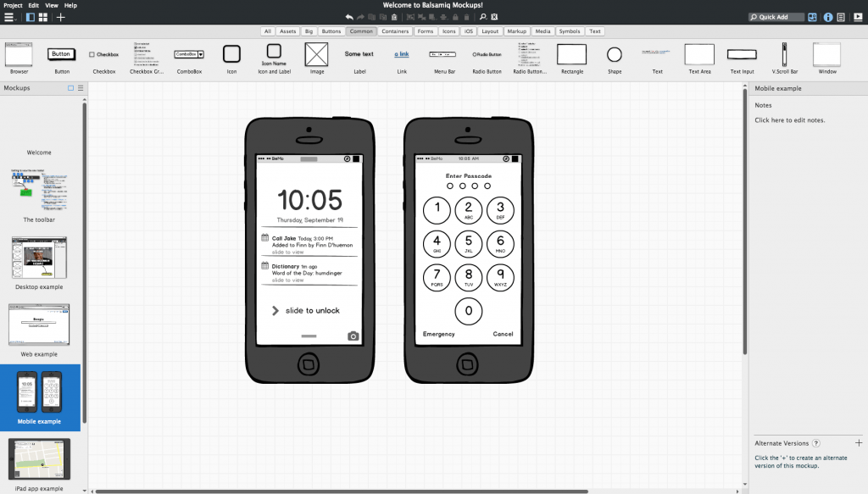Select the ComboBox component
This screenshot has height=494, width=868.
pos(188,55)
